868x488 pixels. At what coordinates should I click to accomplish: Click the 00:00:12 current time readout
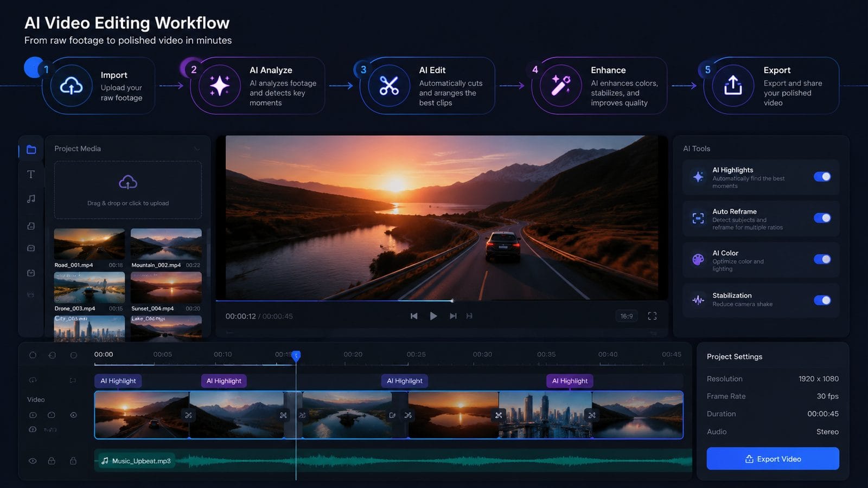[240, 316]
